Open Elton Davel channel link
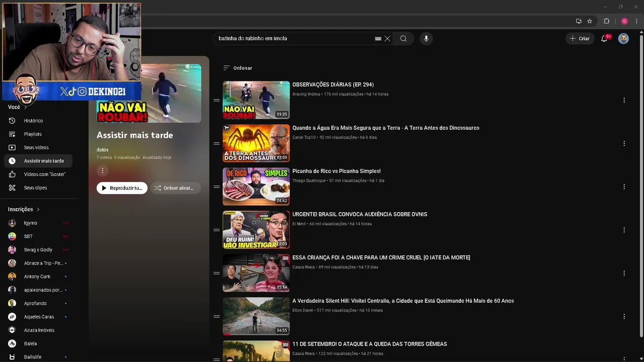Viewport: 644px width, 362px height. click(302, 311)
